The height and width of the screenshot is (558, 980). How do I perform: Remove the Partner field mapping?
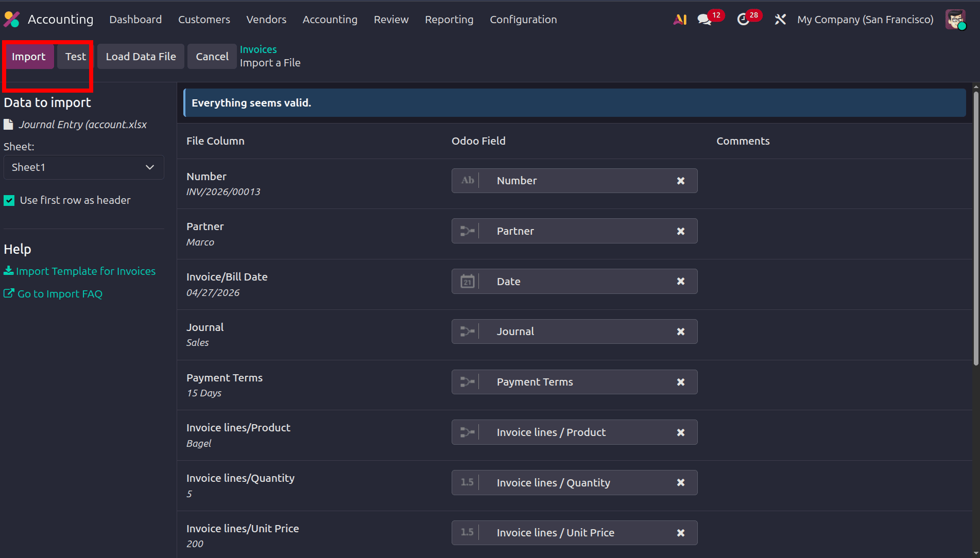point(681,231)
